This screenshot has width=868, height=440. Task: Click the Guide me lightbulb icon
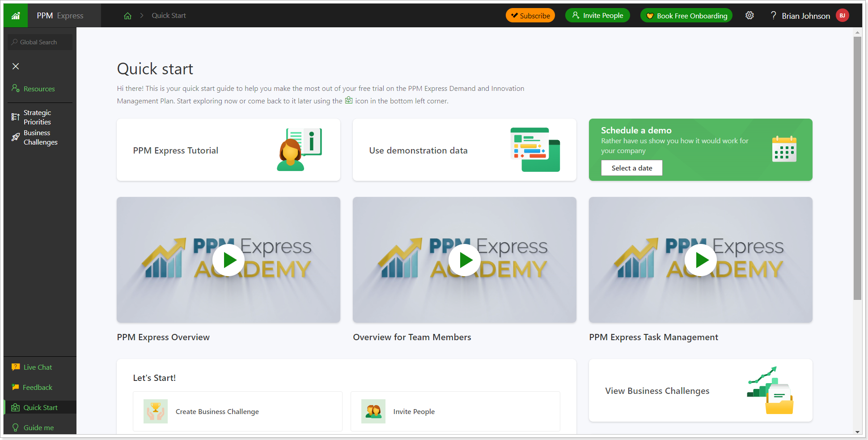pos(16,427)
